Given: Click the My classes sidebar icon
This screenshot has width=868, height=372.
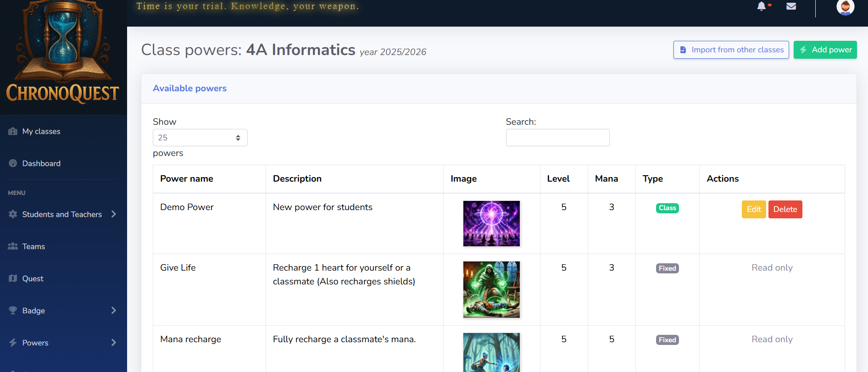Looking at the screenshot, I should click(13, 131).
